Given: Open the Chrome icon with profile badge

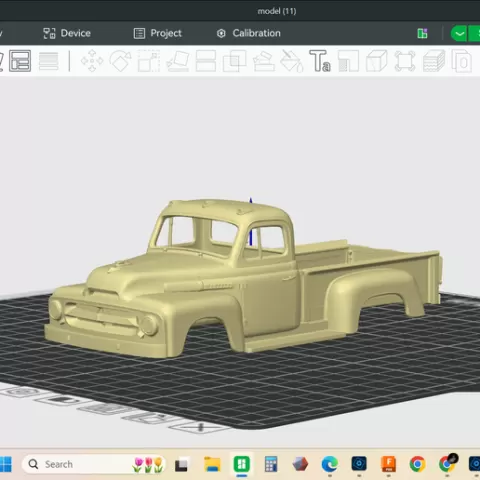Looking at the screenshot, I should pyautogui.click(x=447, y=464).
